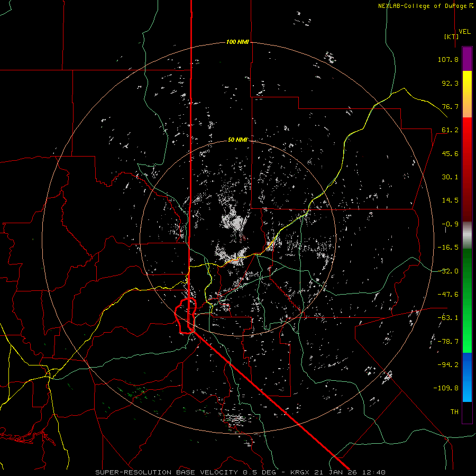This screenshot has width=476, height=476.
Task: Click the -109.8 value on the velocity scale
Action: pos(446,388)
